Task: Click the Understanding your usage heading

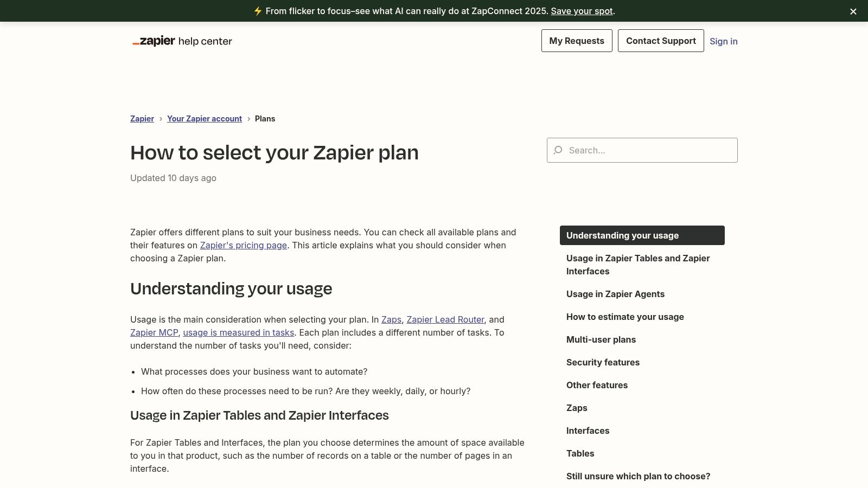Action: click(x=231, y=289)
